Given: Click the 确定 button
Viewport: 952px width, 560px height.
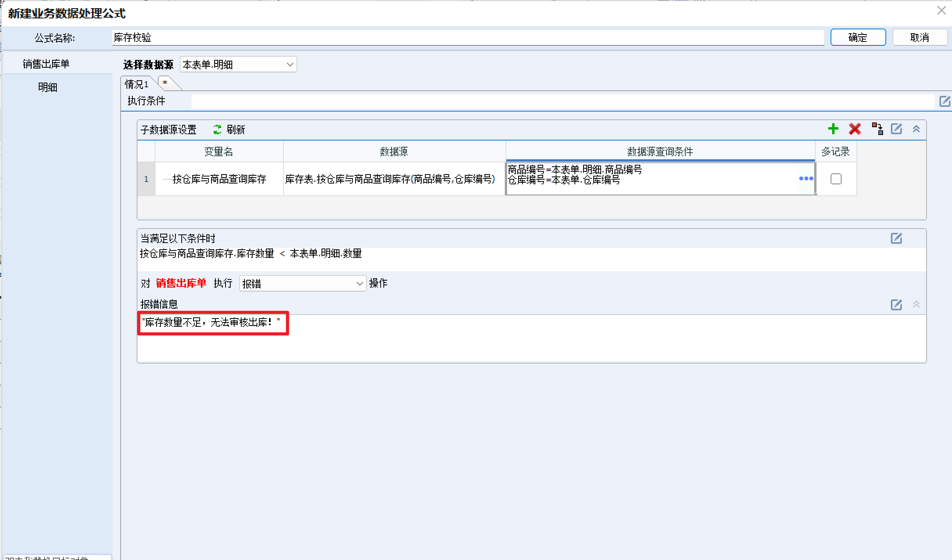Looking at the screenshot, I should [858, 38].
